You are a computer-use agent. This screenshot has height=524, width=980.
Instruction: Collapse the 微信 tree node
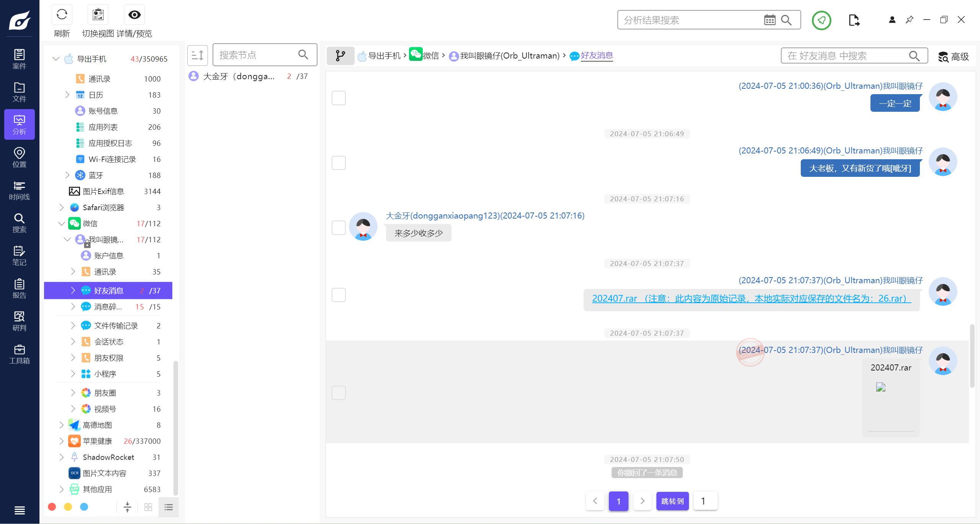[x=62, y=224]
